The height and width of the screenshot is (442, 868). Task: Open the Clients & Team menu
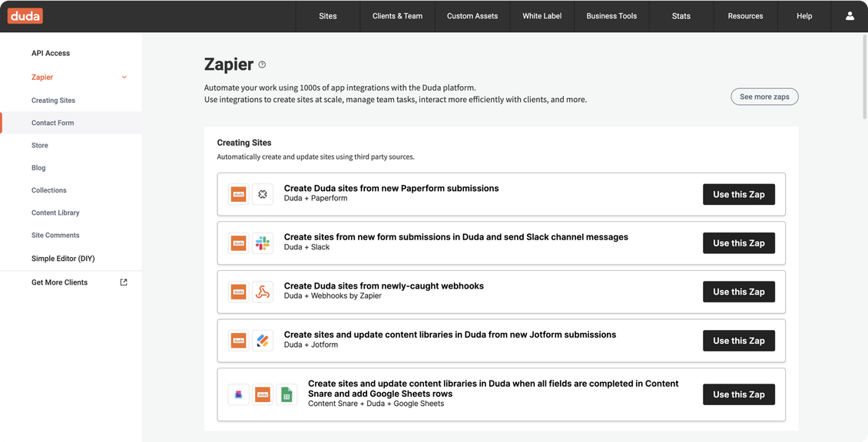click(x=397, y=16)
